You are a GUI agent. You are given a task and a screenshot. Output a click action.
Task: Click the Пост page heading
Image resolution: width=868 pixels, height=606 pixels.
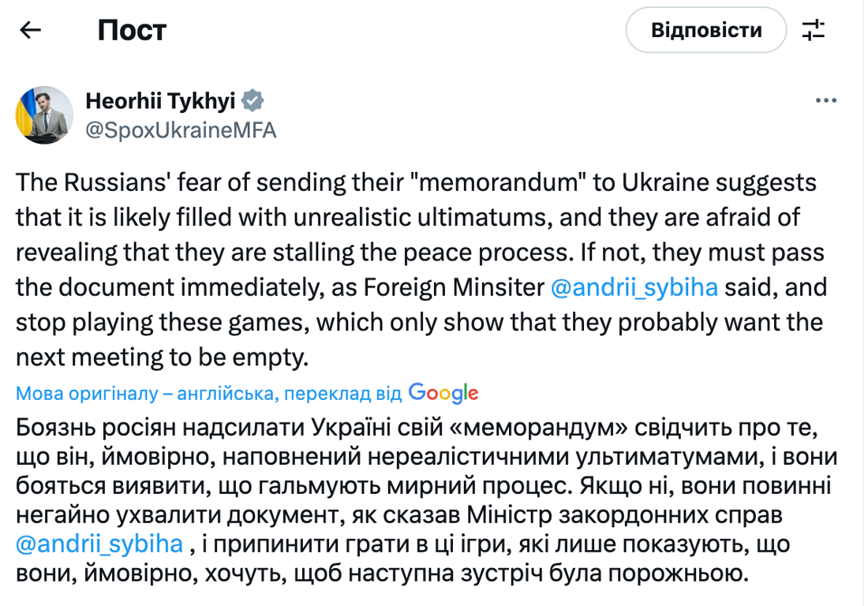click(132, 31)
